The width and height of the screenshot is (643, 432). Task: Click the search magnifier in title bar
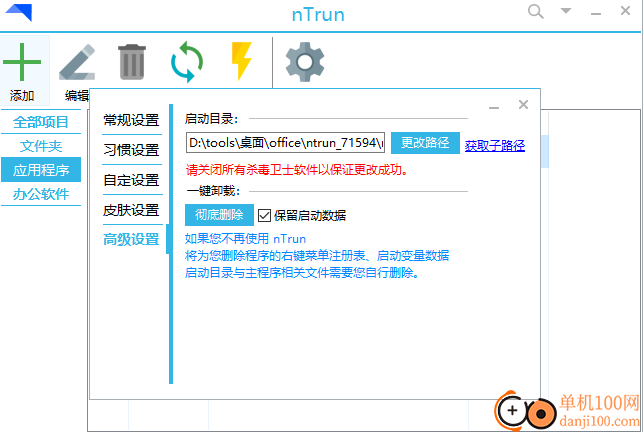pyautogui.click(x=536, y=11)
